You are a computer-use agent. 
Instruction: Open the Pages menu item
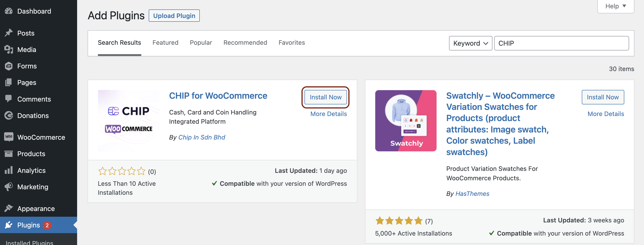[x=27, y=83]
